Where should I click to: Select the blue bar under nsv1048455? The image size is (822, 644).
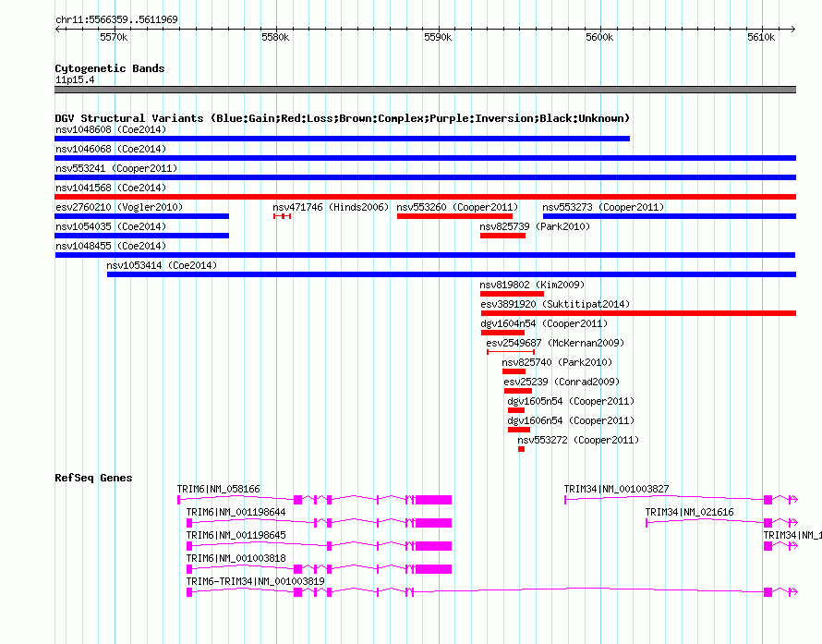pyautogui.click(x=425, y=255)
